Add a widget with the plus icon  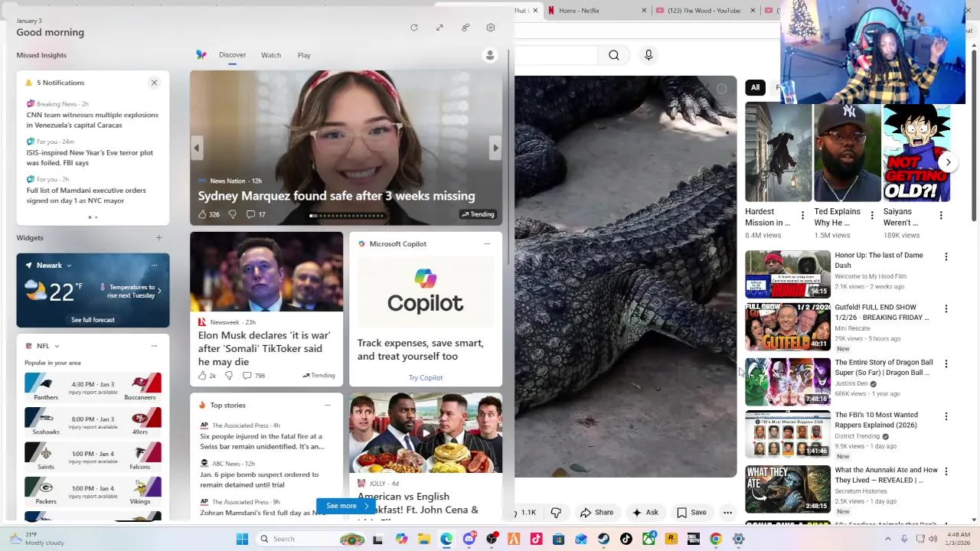158,238
